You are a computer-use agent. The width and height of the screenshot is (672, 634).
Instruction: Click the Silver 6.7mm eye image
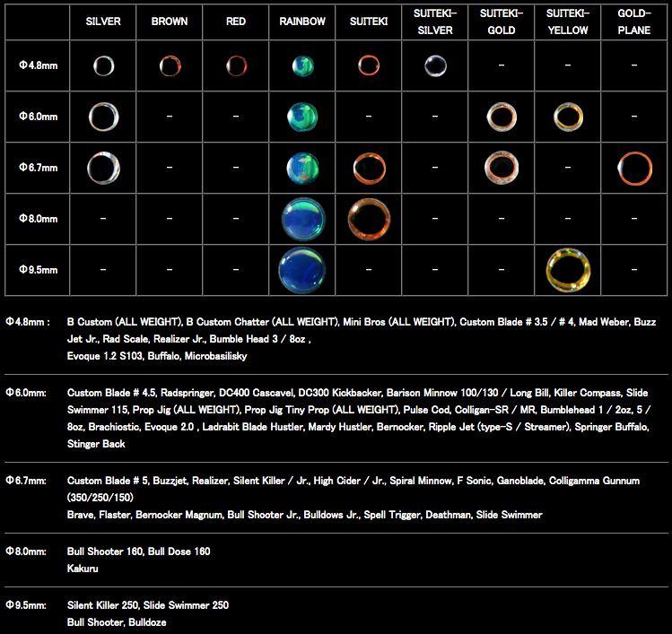click(104, 168)
